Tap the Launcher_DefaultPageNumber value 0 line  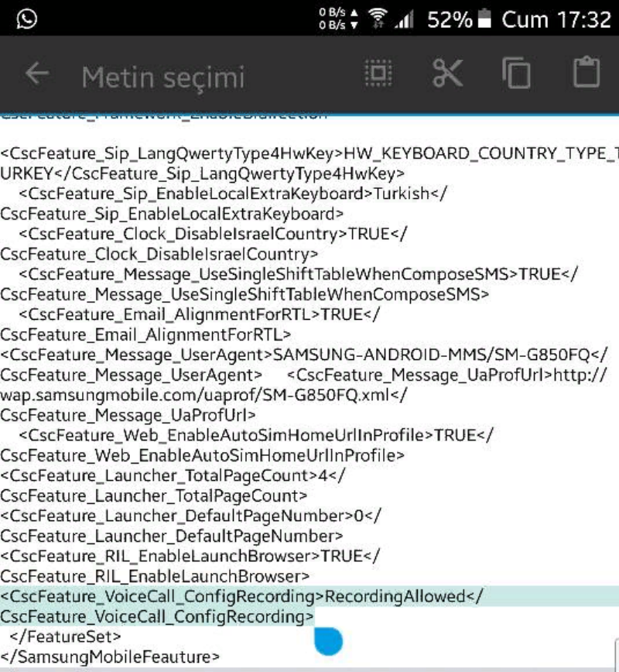click(x=190, y=516)
